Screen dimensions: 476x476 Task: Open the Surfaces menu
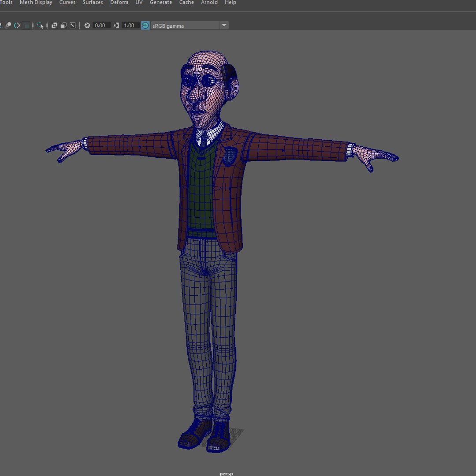pyautogui.click(x=93, y=3)
